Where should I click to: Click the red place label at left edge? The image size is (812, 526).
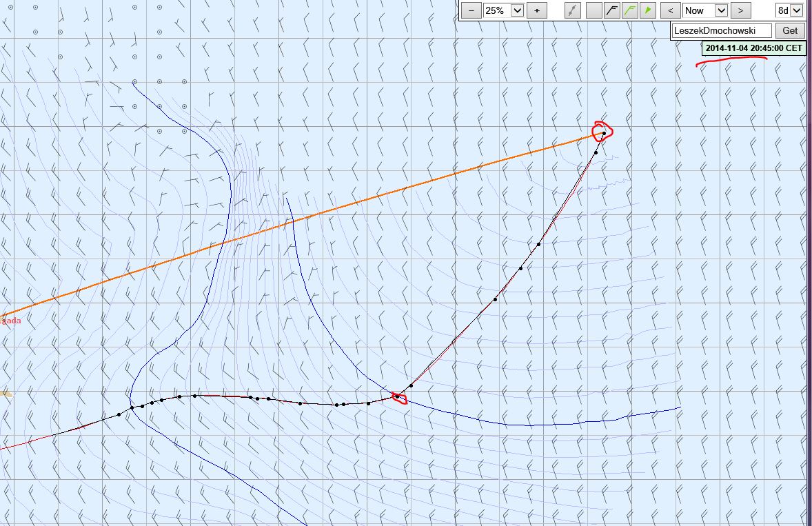[x=10, y=321]
